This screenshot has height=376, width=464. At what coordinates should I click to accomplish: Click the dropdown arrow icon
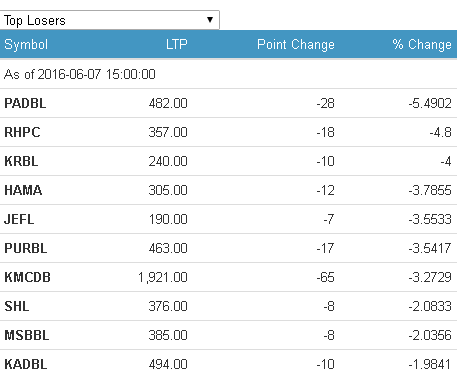pos(210,20)
